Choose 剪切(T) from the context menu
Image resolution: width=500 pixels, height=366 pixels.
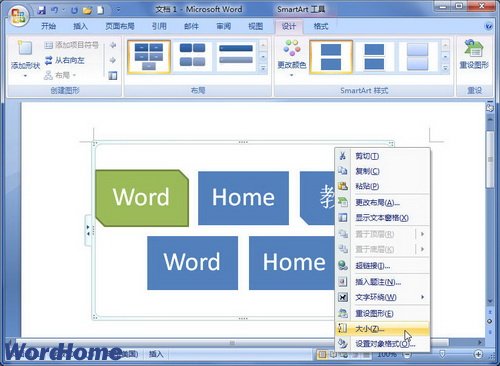click(383, 156)
